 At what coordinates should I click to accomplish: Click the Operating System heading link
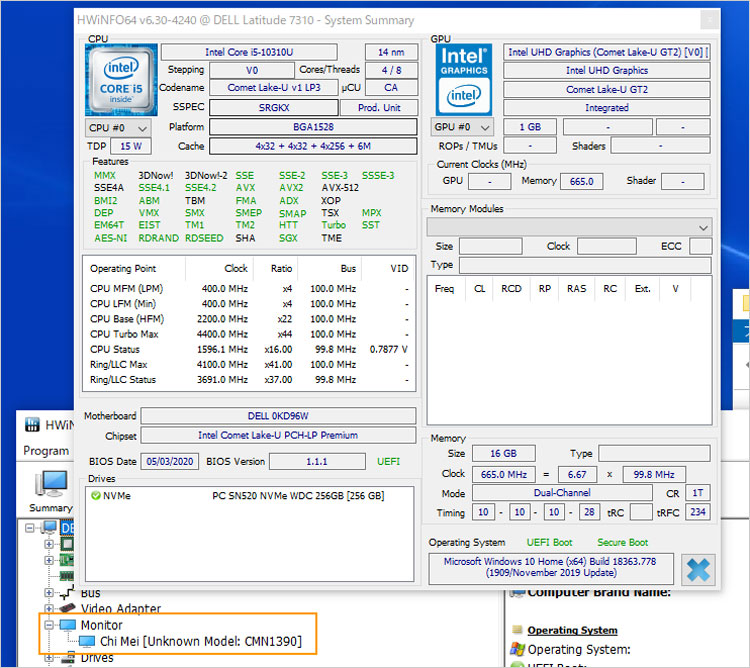[x=572, y=630]
